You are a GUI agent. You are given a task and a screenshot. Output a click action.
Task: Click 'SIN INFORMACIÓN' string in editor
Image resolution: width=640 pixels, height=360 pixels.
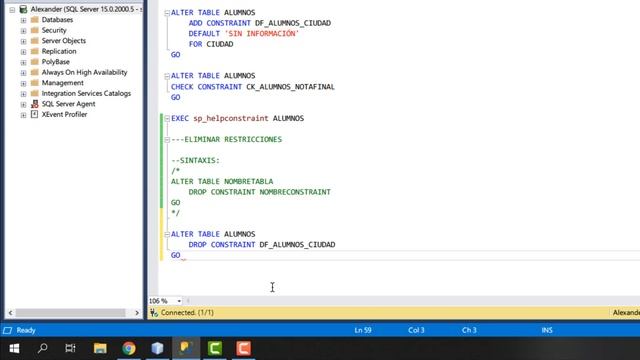click(x=262, y=33)
